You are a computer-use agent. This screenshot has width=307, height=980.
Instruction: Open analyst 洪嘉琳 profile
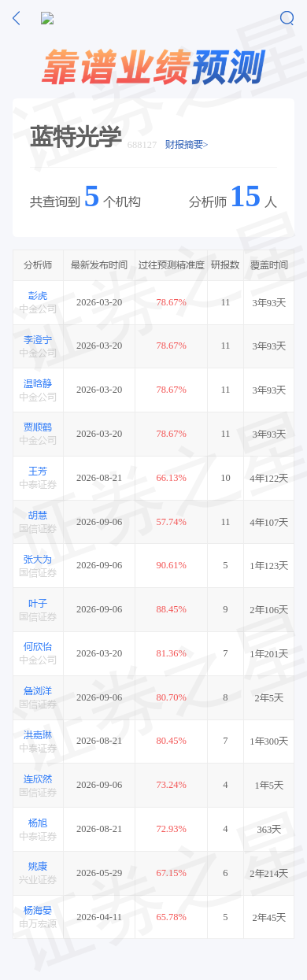38,735
